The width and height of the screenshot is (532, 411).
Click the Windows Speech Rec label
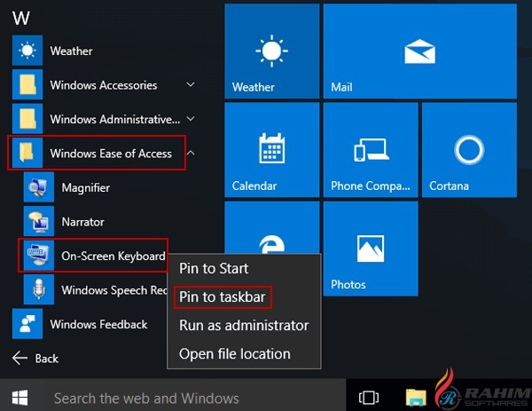point(114,290)
